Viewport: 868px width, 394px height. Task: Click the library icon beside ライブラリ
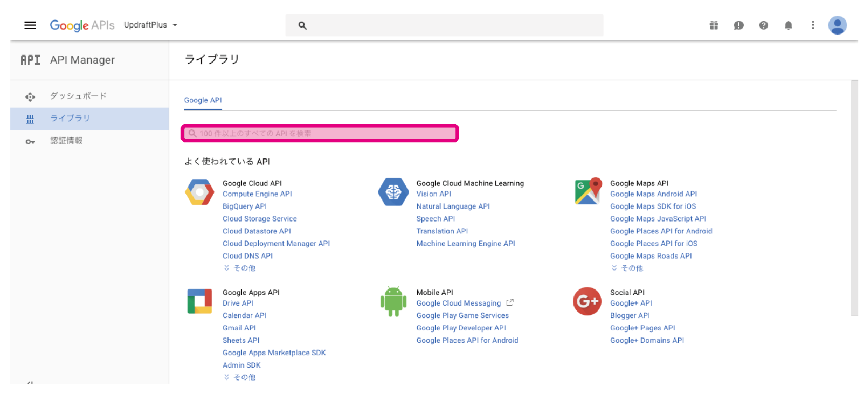click(30, 119)
